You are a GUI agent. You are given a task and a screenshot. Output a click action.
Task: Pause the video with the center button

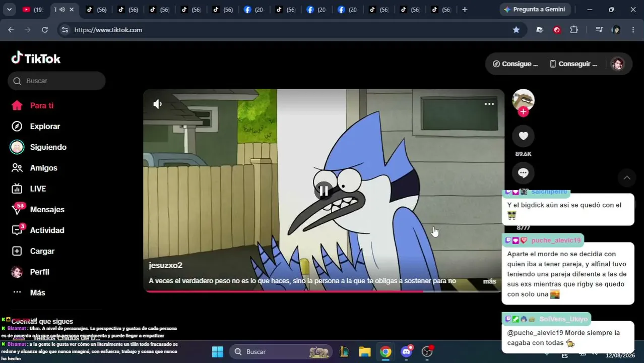tap(324, 191)
